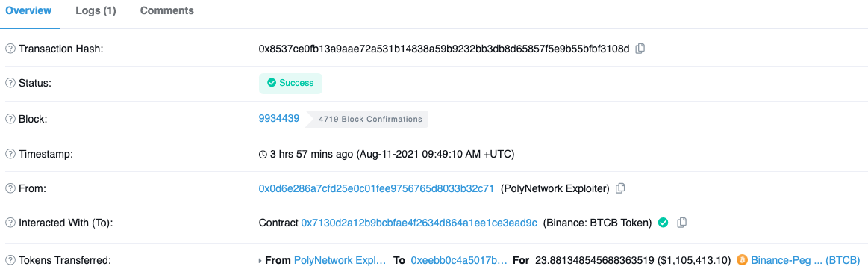Select the Overview tab
The height and width of the screenshot is (275, 868).
28,10
